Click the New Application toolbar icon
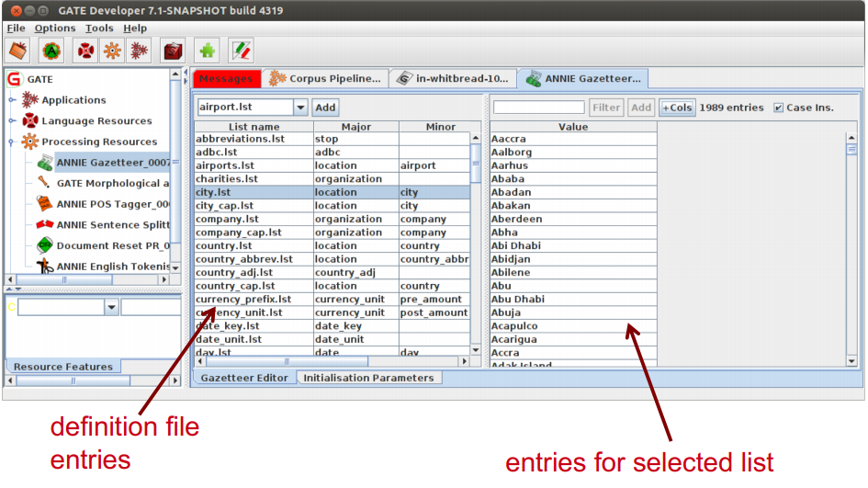The image size is (868, 488). coord(140,51)
